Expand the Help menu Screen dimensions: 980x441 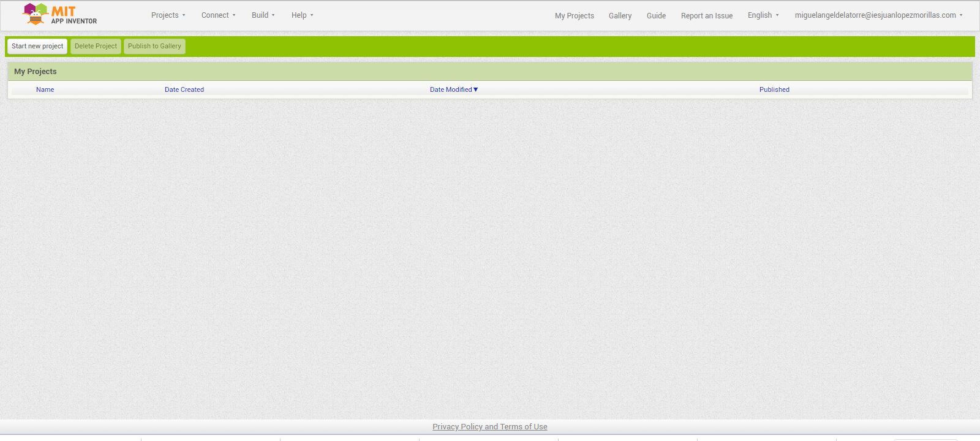point(302,15)
